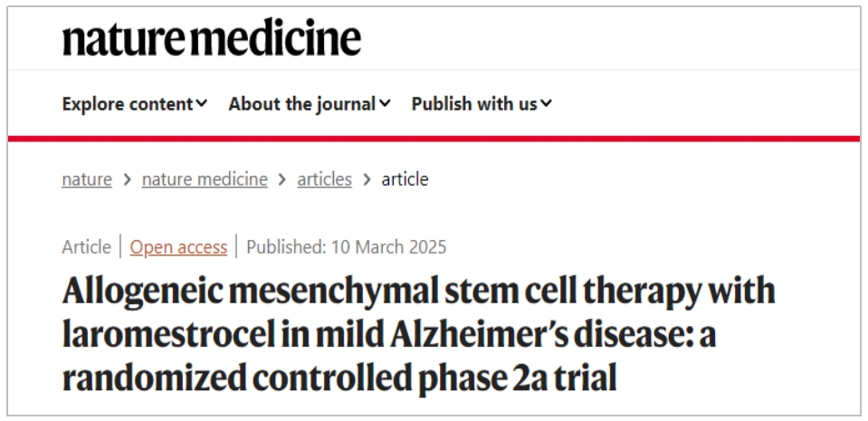Open the Explore content menu
The width and height of the screenshot is (868, 421).
pos(128,104)
